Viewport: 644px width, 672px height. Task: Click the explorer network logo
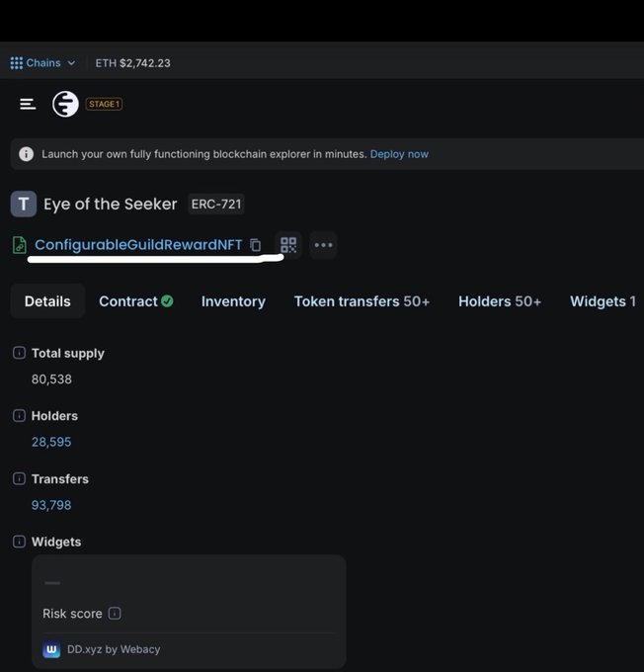tap(65, 104)
